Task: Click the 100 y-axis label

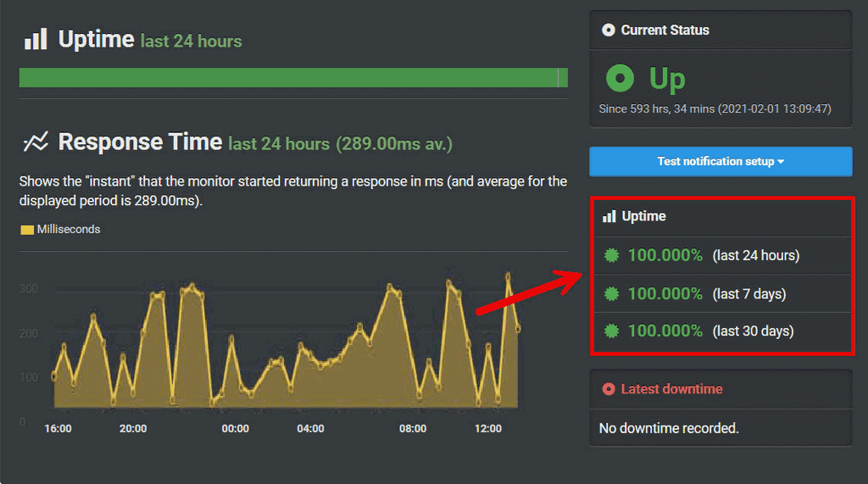Action: coord(29,377)
